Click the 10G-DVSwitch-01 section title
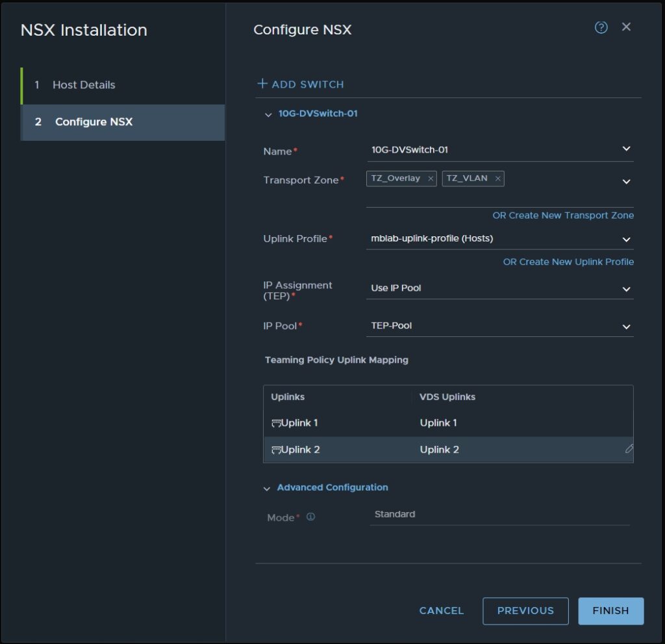This screenshot has width=665, height=644. coord(318,114)
